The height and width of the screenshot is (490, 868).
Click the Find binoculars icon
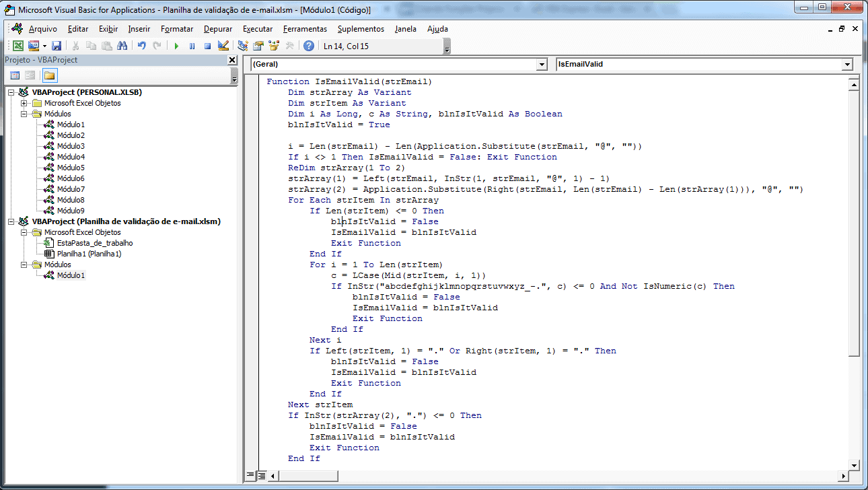pos(122,46)
